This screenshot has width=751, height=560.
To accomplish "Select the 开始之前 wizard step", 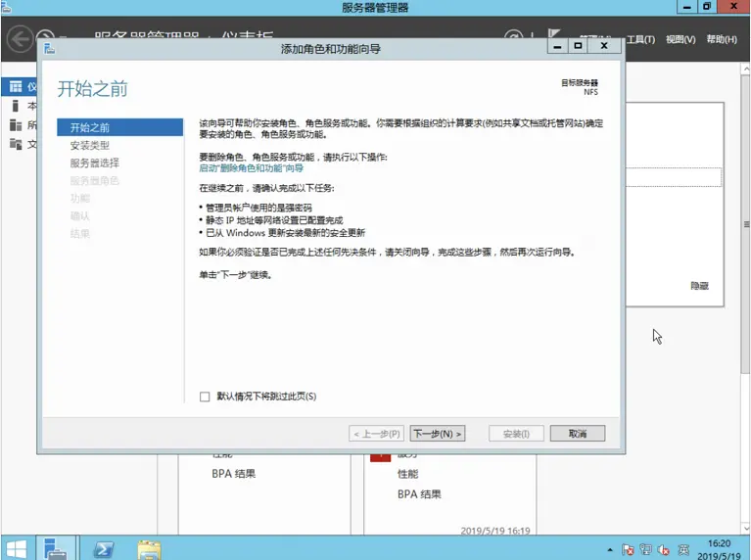I will pyautogui.click(x=119, y=127).
